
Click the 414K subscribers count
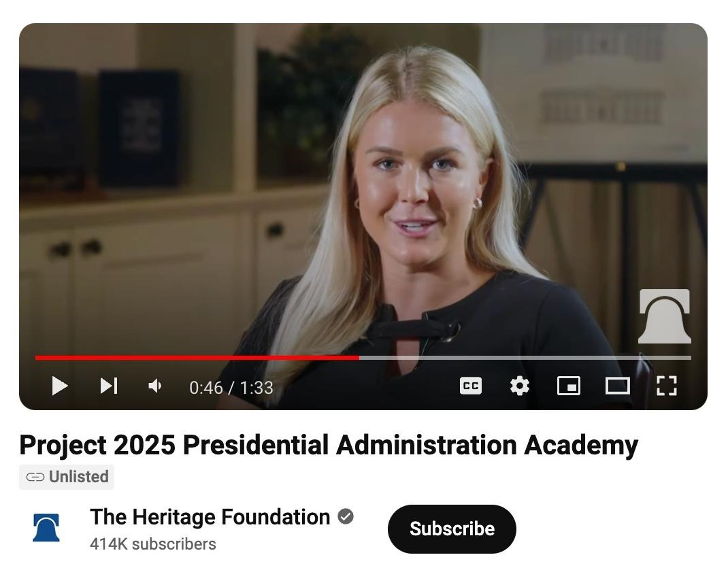pyautogui.click(x=153, y=544)
